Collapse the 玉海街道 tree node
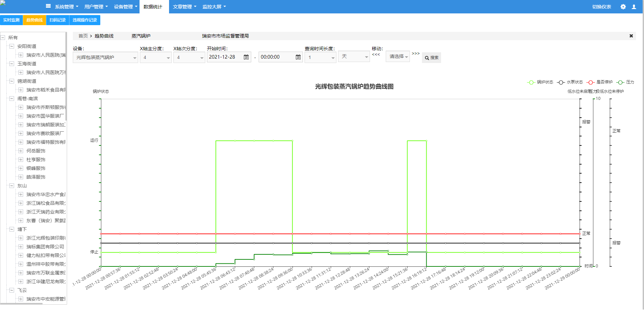 point(12,64)
